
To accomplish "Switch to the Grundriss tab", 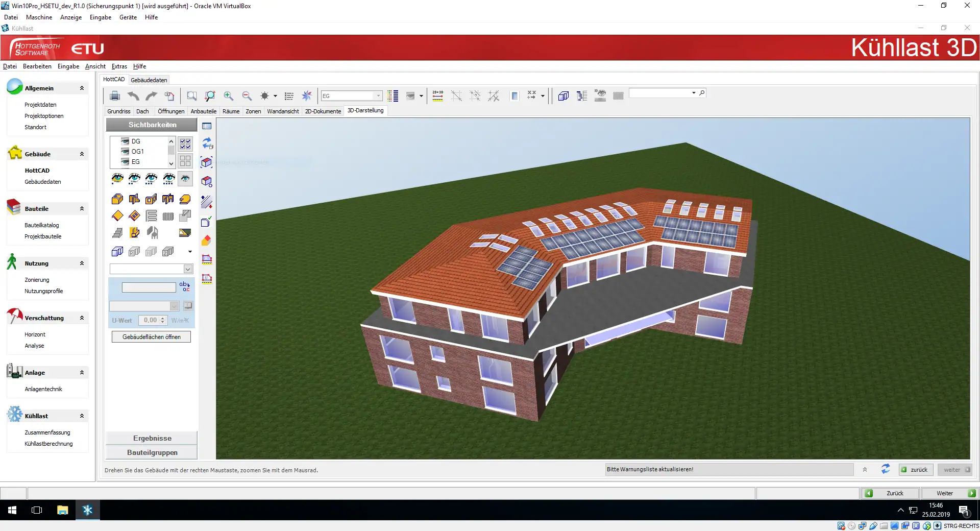I will tap(118, 111).
